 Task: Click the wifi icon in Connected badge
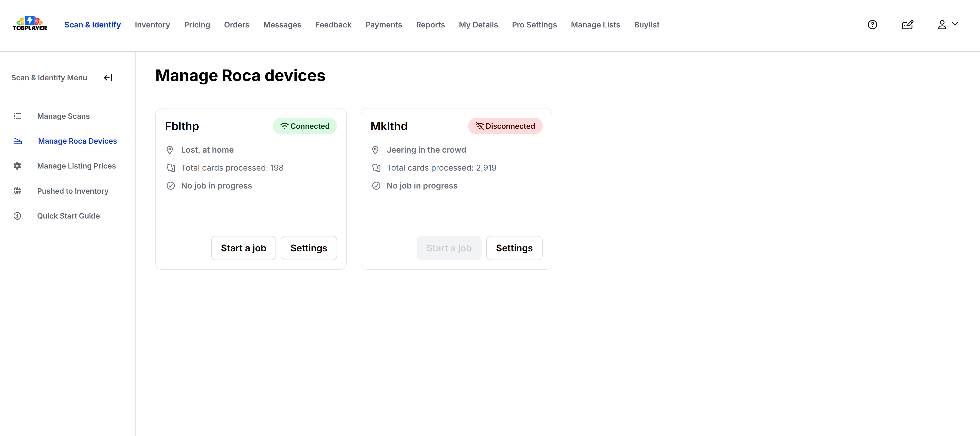[x=284, y=126]
